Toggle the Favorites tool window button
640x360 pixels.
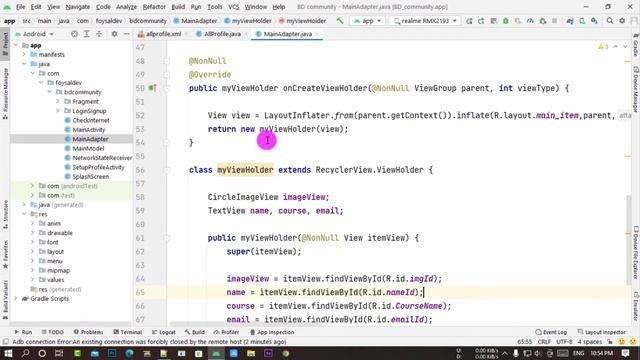click(5, 255)
